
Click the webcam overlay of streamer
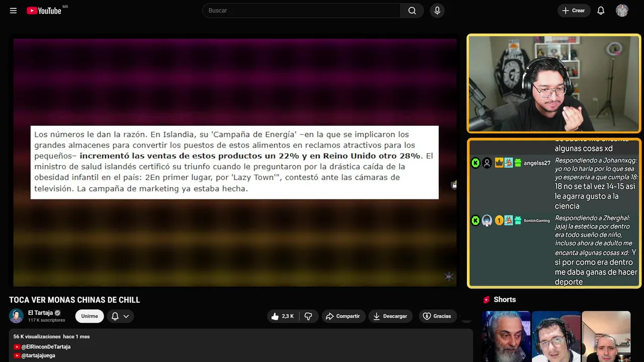553,84
